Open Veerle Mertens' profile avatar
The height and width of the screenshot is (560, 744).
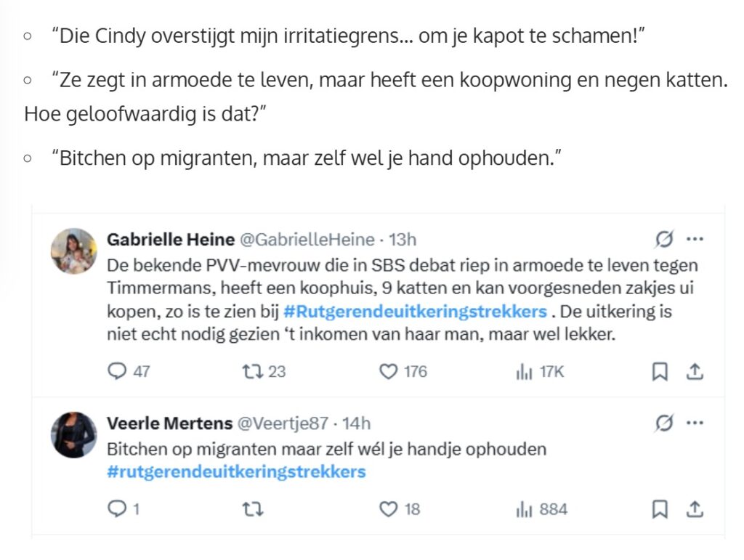[73, 435]
